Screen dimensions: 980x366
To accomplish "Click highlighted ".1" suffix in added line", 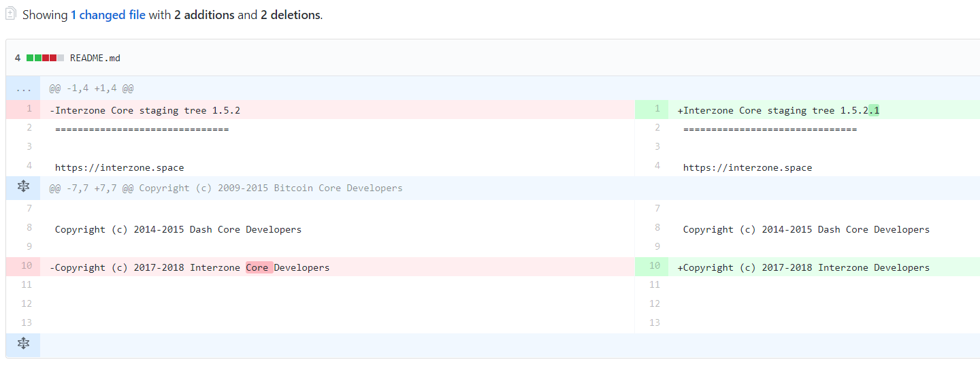I will pos(874,110).
